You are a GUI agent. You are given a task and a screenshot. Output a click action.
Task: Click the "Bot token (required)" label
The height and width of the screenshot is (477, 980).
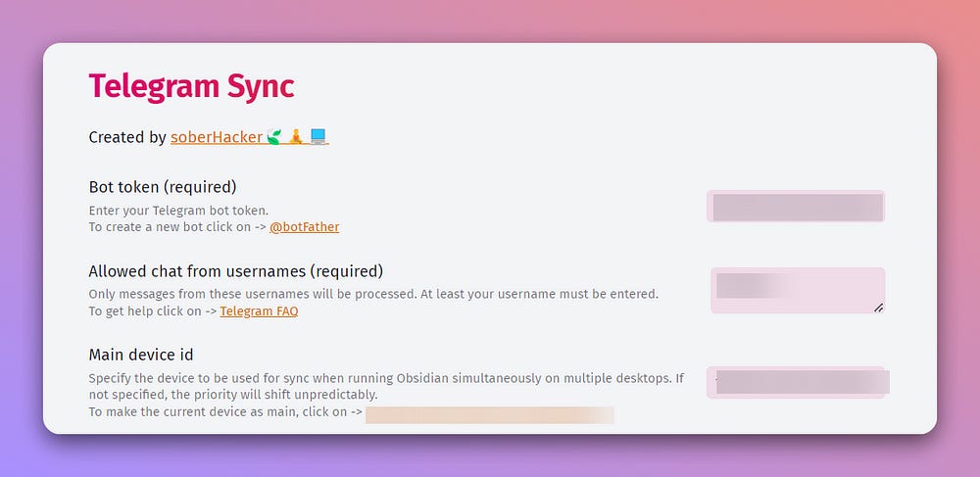(x=163, y=187)
